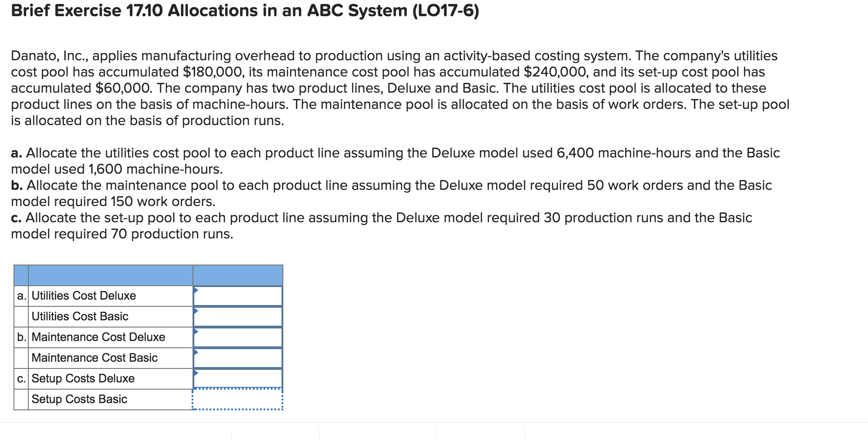Click the dashed Setup Costs Basic input field
Image resolution: width=868 pixels, height=440 pixels.
click(x=238, y=400)
